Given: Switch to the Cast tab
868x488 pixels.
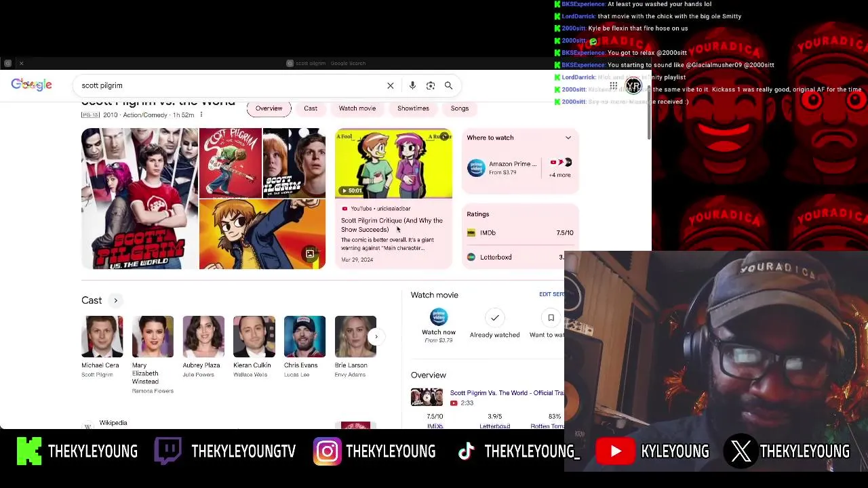Looking at the screenshot, I should click(311, 108).
